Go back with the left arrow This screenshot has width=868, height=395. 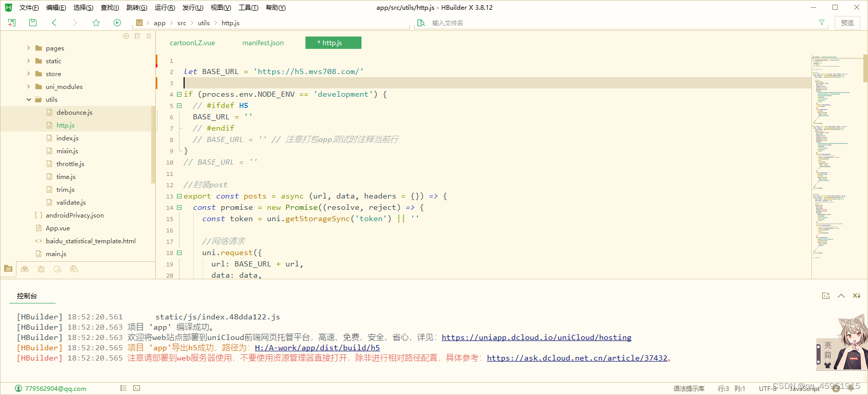(x=54, y=23)
